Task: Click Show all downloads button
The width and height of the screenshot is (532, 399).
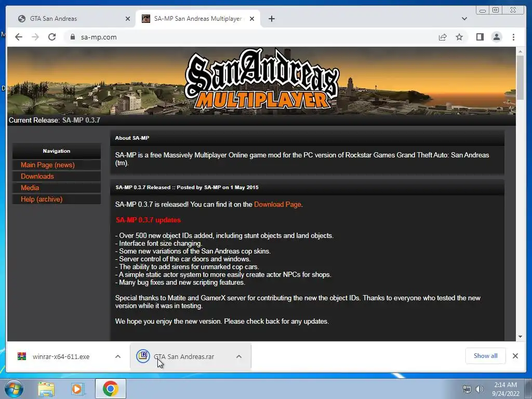Action: [486, 356]
